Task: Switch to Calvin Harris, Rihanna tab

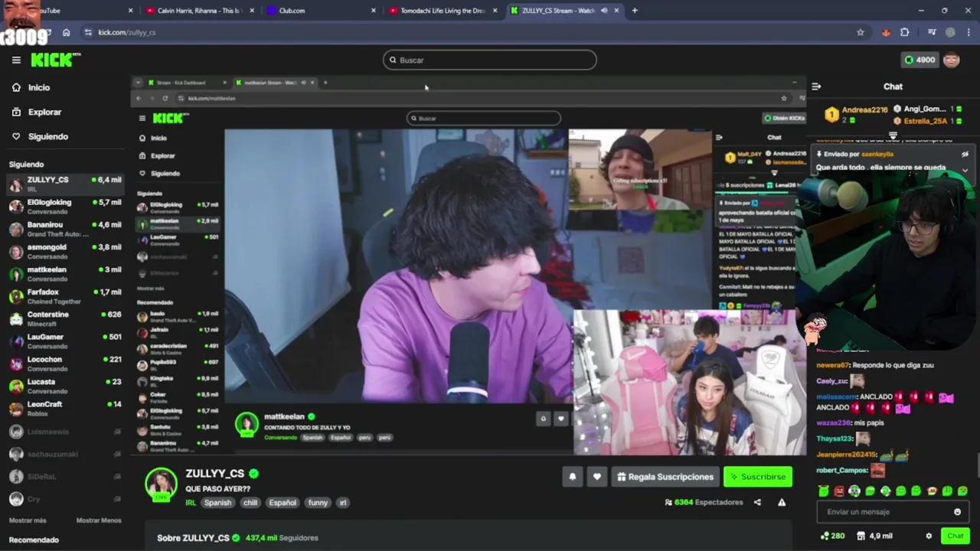Action: point(201,11)
